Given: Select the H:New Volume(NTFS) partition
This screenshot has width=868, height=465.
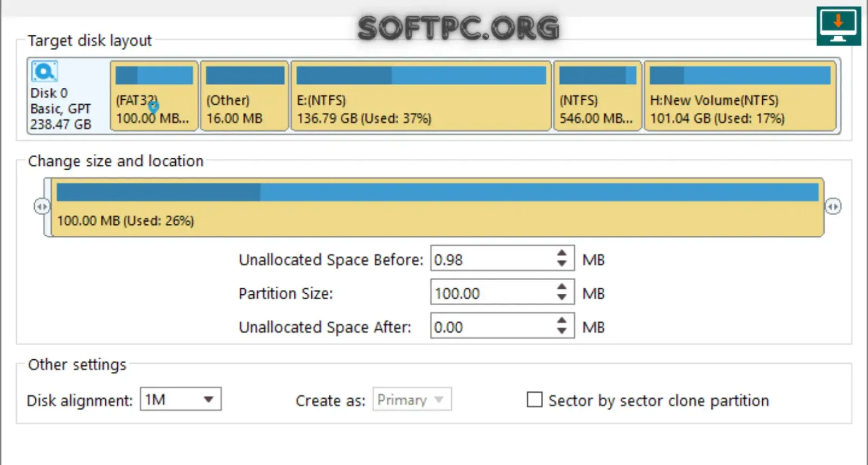Looking at the screenshot, I should 740,95.
